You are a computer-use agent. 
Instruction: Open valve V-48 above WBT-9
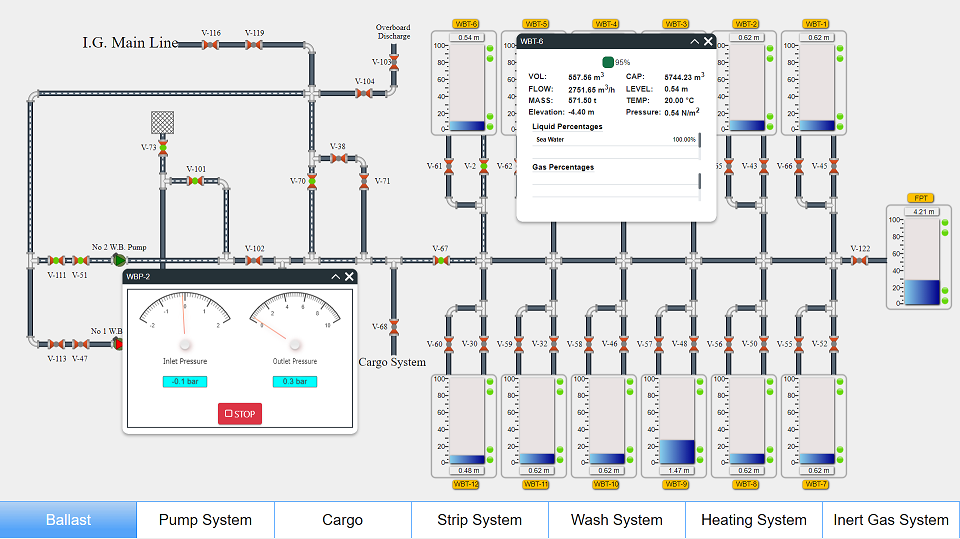pos(694,344)
